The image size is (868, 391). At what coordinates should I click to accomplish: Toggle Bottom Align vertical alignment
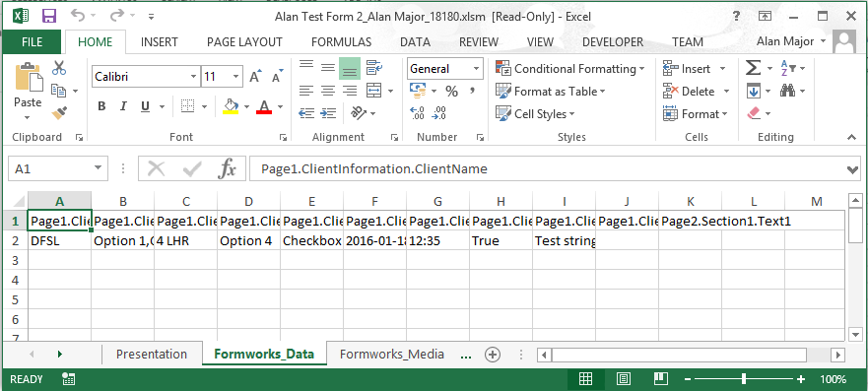(350, 69)
